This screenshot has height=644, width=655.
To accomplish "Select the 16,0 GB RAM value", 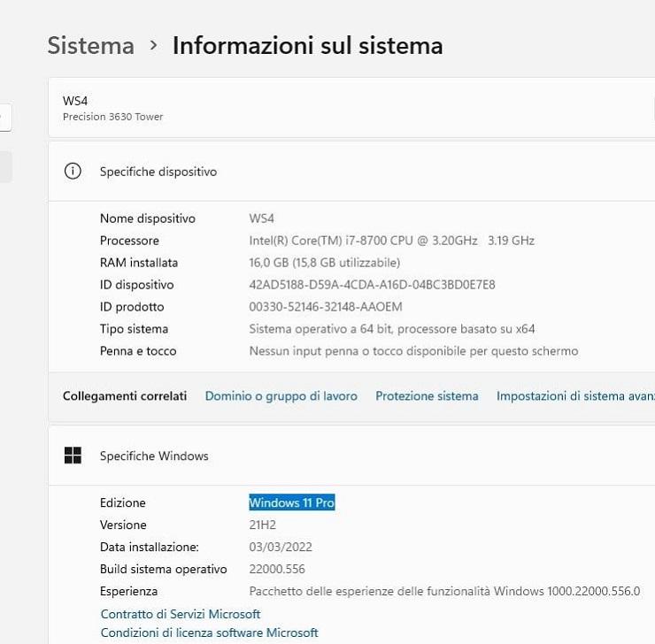I will tap(325, 263).
